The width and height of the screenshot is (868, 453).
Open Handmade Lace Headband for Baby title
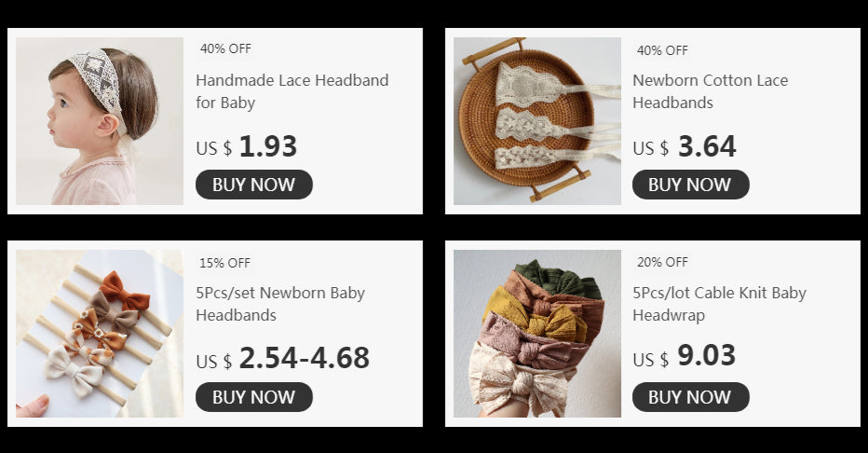[292, 91]
